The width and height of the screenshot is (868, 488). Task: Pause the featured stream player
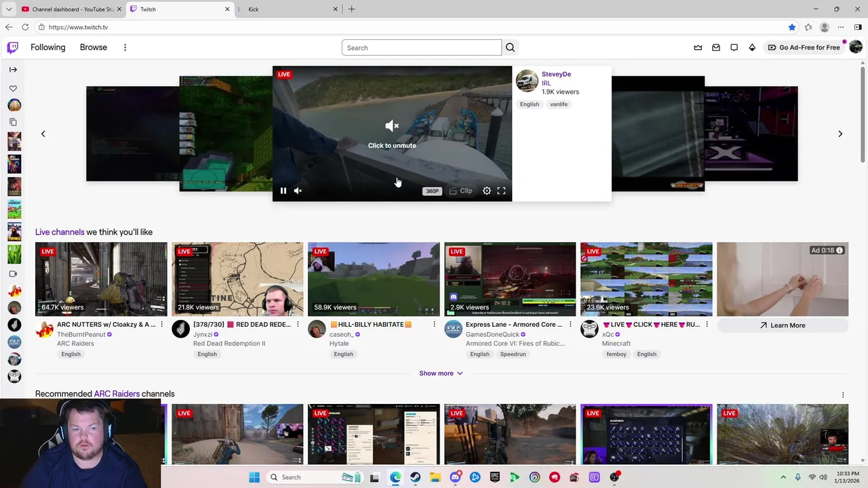[x=283, y=191]
